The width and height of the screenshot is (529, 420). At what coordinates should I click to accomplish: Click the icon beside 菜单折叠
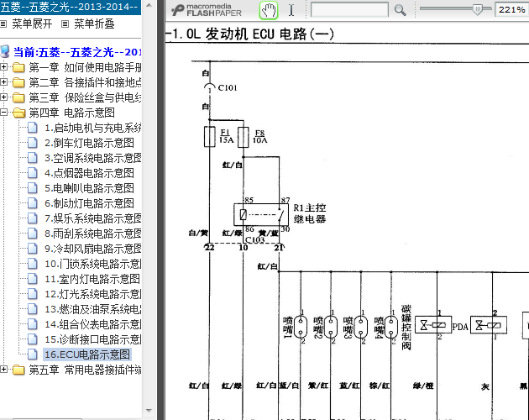coord(65,24)
